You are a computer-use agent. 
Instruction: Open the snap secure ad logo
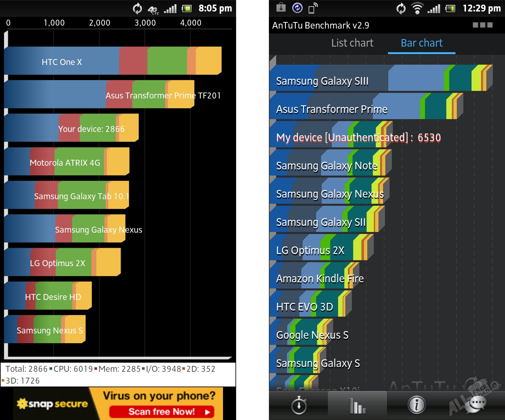[52, 404]
